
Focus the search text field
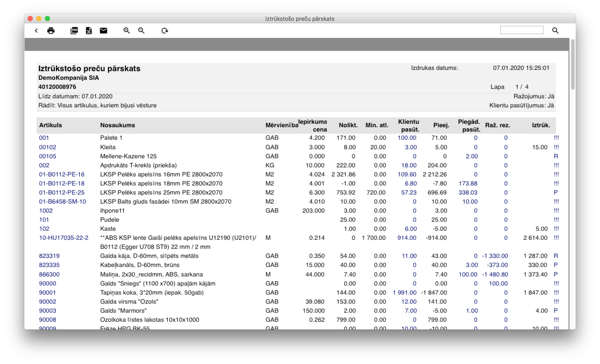521,30
